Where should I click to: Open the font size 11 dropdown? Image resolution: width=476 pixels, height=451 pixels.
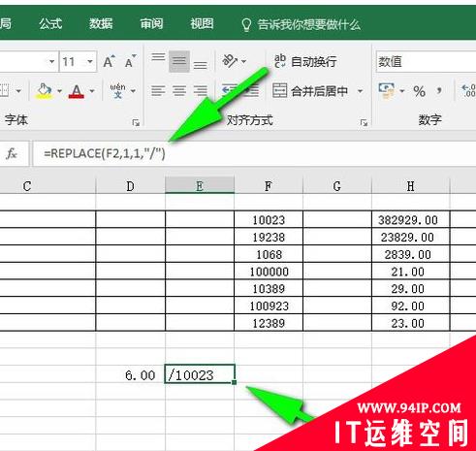click(90, 61)
